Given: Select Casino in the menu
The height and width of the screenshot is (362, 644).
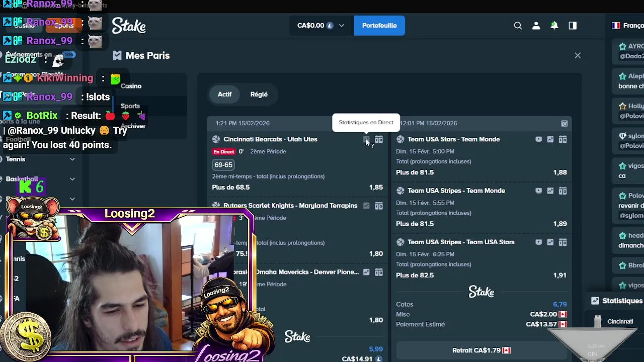Looking at the screenshot, I should 131,86.
